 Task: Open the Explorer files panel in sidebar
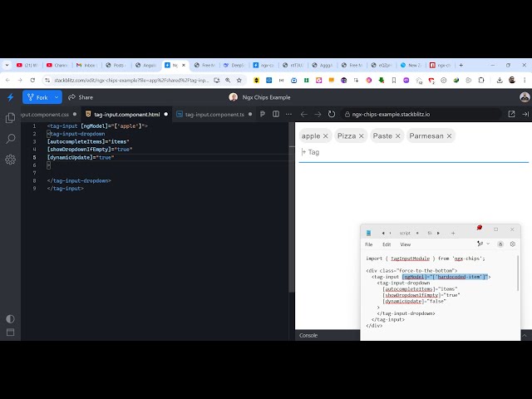pyautogui.click(x=10, y=119)
